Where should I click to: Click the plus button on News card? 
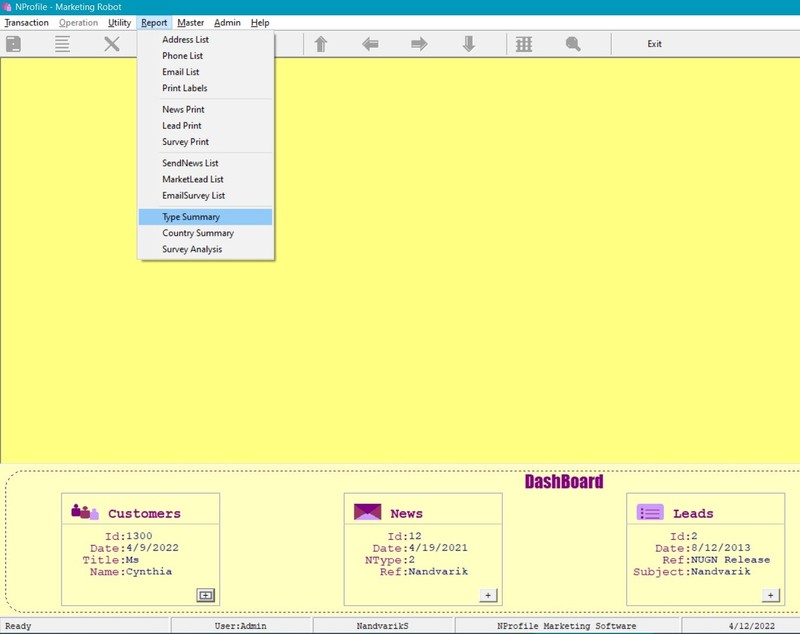click(x=488, y=595)
